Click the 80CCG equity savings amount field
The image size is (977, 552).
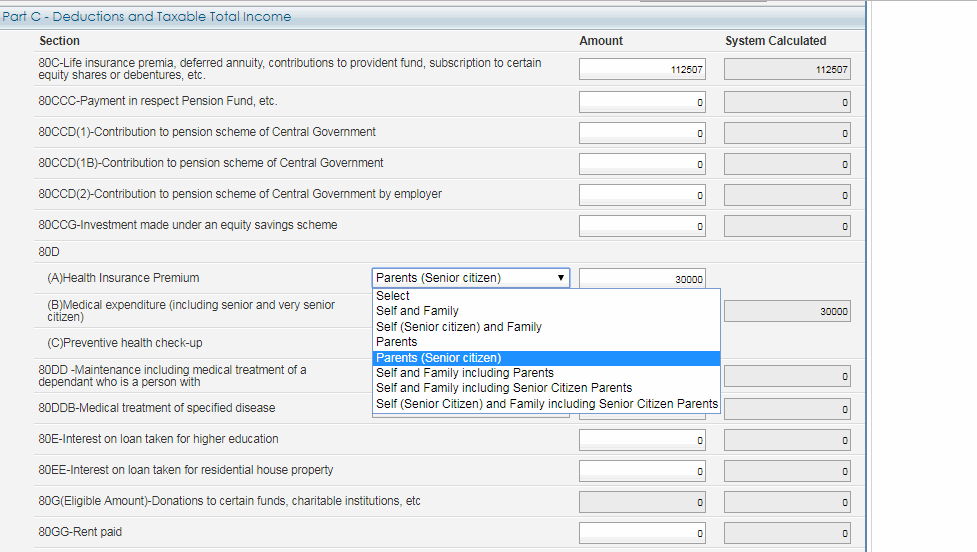point(642,226)
